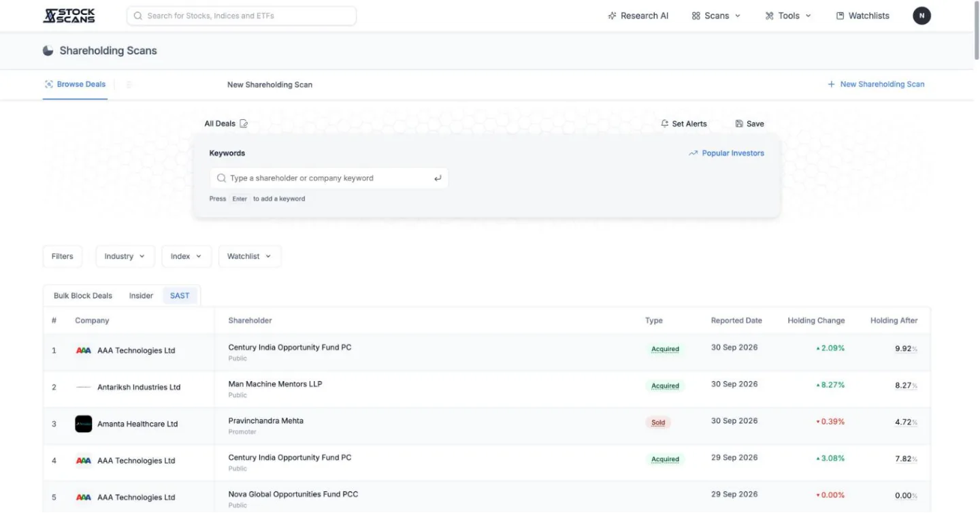Open the user profile avatar N
Image resolution: width=980 pixels, height=515 pixels.
click(x=921, y=16)
